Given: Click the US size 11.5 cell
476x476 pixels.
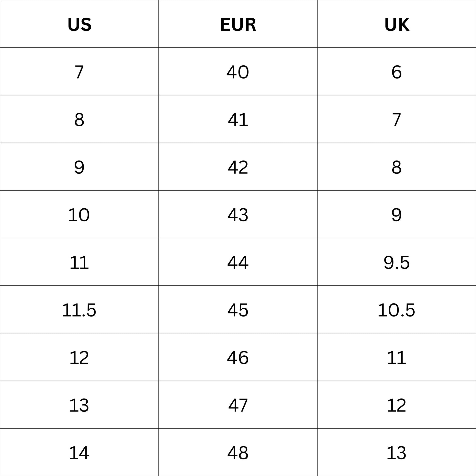Looking at the screenshot, I should [79, 310].
